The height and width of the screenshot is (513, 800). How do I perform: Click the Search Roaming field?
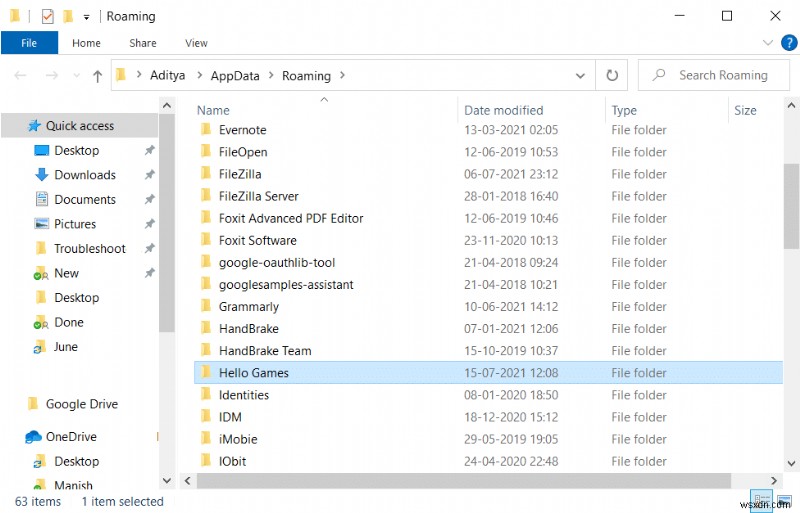coord(714,76)
